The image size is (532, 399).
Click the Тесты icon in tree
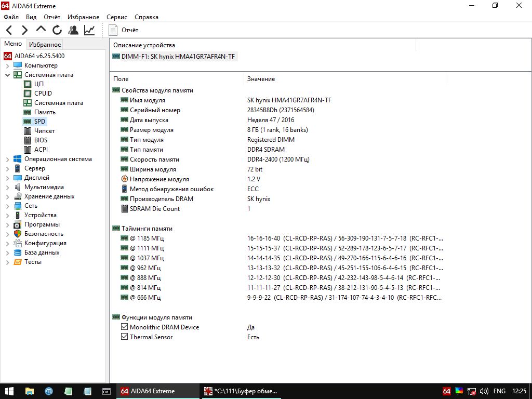[18, 262]
